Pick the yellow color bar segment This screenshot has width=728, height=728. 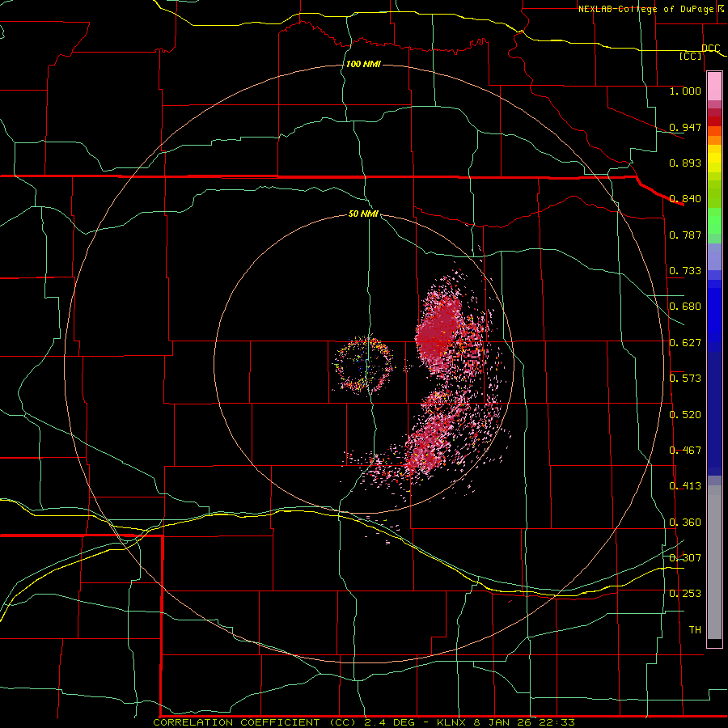[714, 159]
